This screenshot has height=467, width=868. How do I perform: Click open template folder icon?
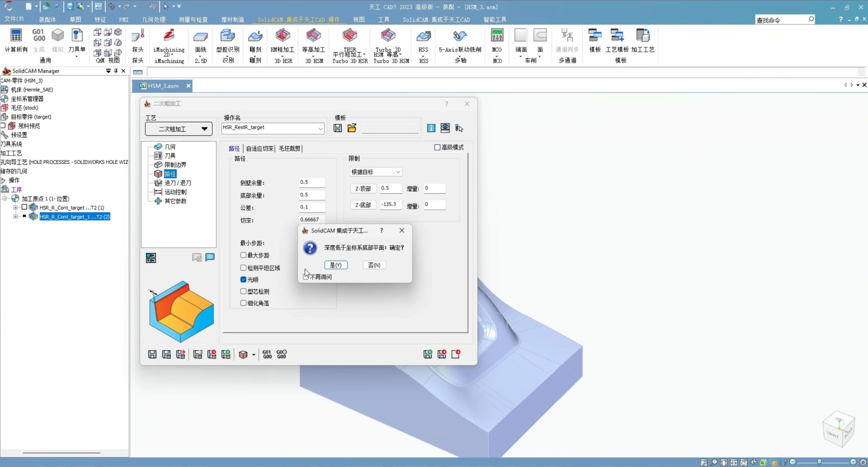pyautogui.click(x=352, y=128)
